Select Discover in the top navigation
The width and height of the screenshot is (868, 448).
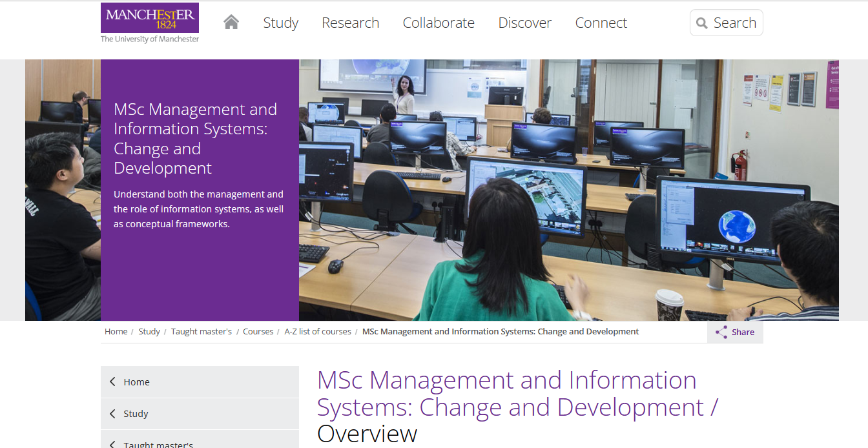tap(524, 23)
